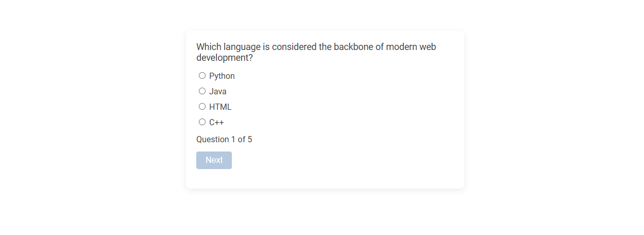Click the Next button
Viewport: 644px width, 235px height.
(214, 160)
